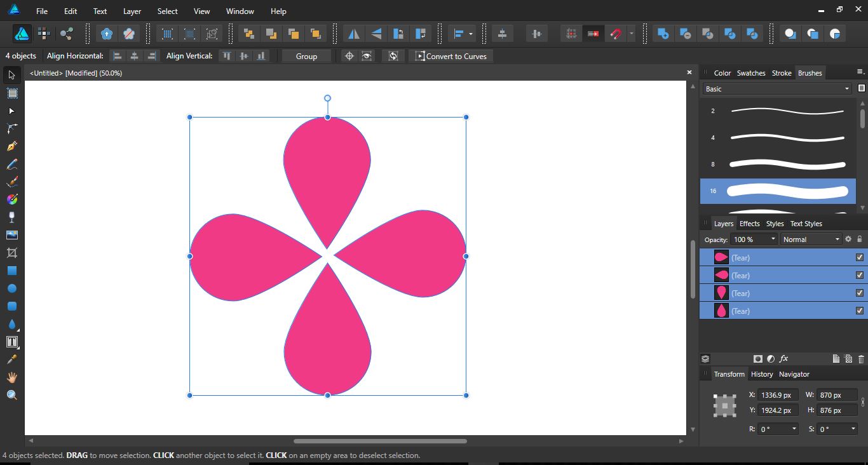Open the Snapping options dropdown arrow
Image resolution: width=868 pixels, height=465 pixels.
pyautogui.click(x=631, y=34)
